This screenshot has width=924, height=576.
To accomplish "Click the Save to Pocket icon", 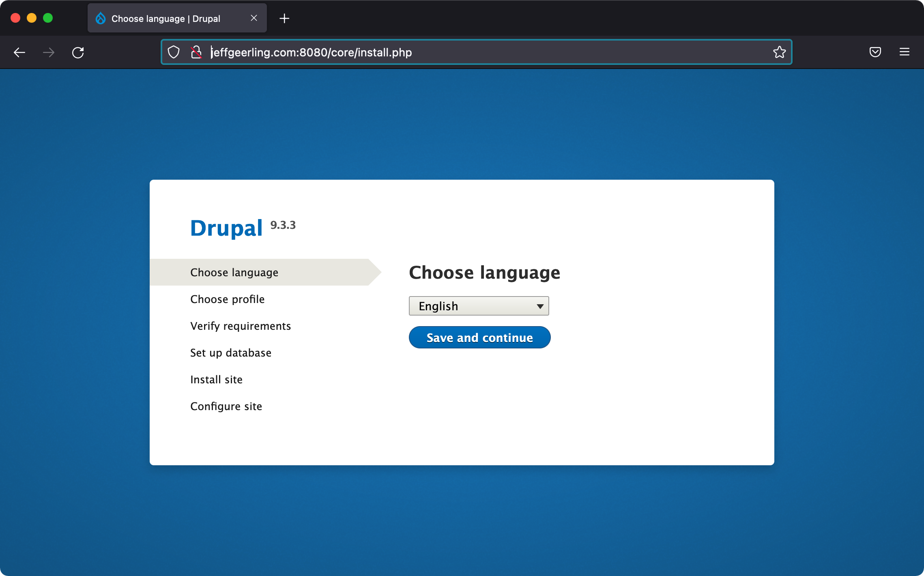I will [x=875, y=52].
